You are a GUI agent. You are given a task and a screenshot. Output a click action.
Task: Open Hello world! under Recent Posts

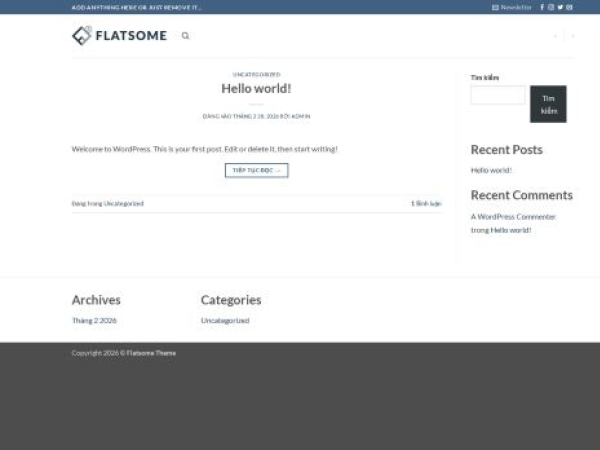(x=491, y=170)
